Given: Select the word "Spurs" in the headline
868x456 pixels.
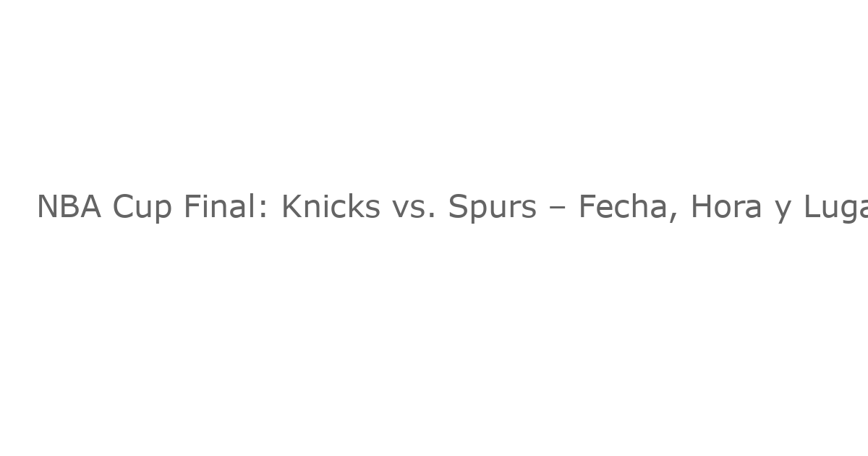Looking at the screenshot, I should coord(492,208).
